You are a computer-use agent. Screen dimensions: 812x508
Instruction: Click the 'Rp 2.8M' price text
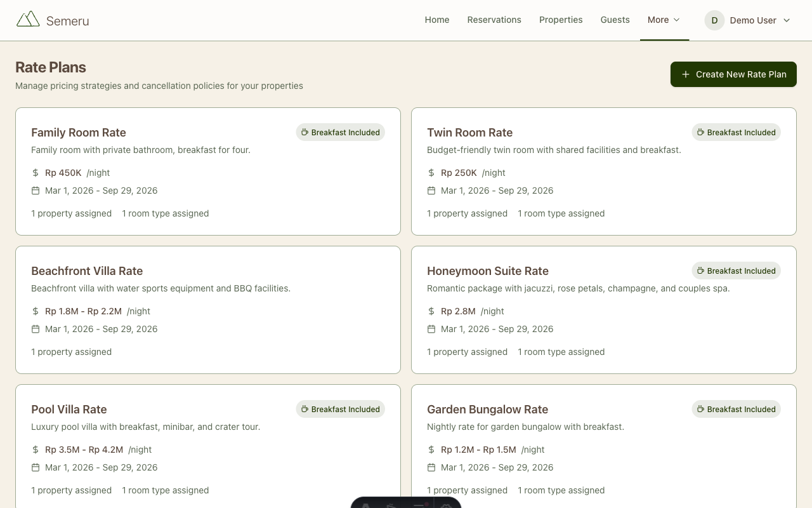pos(458,311)
